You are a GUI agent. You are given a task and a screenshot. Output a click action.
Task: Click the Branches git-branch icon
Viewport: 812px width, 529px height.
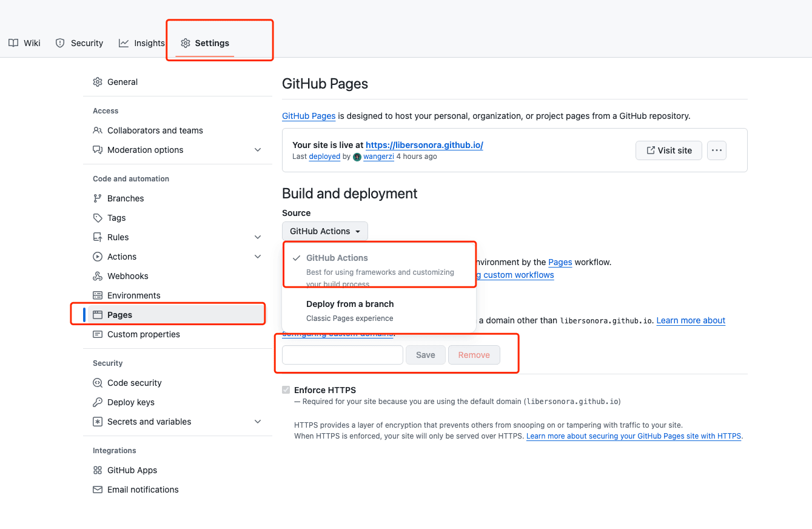(x=98, y=198)
